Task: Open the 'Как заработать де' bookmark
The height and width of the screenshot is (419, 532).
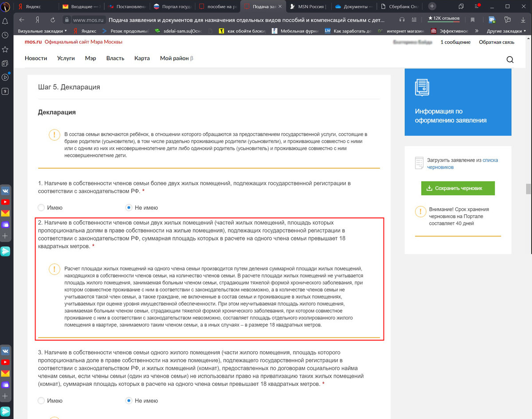Action: click(x=348, y=31)
